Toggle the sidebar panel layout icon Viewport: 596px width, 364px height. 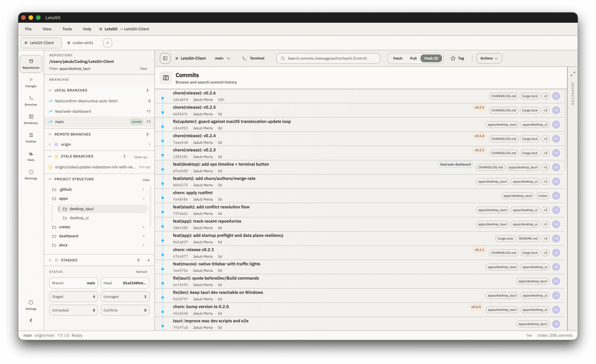click(165, 58)
